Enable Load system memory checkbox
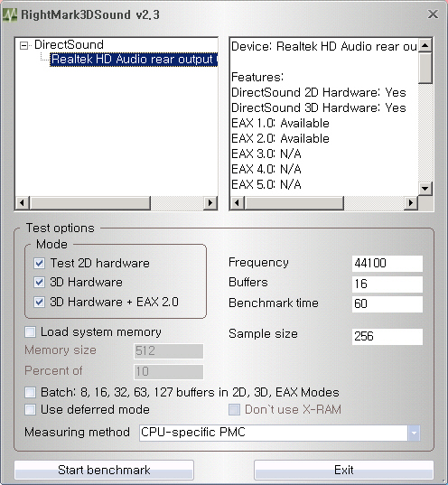The height and width of the screenshot is (485, 448). (31, 331)
